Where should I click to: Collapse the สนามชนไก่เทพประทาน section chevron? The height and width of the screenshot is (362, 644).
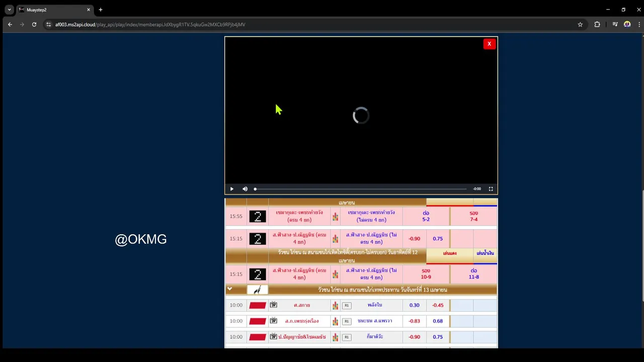pyautogui.click(x=229, y=289)
